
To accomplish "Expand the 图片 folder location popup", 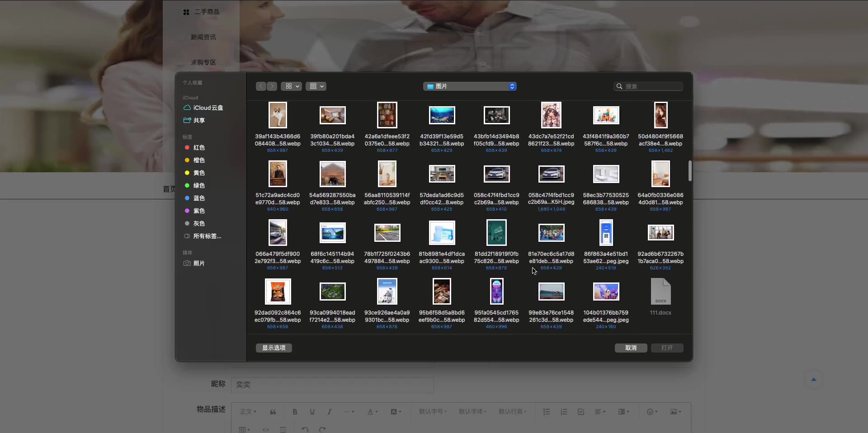I will pos(470,86).
